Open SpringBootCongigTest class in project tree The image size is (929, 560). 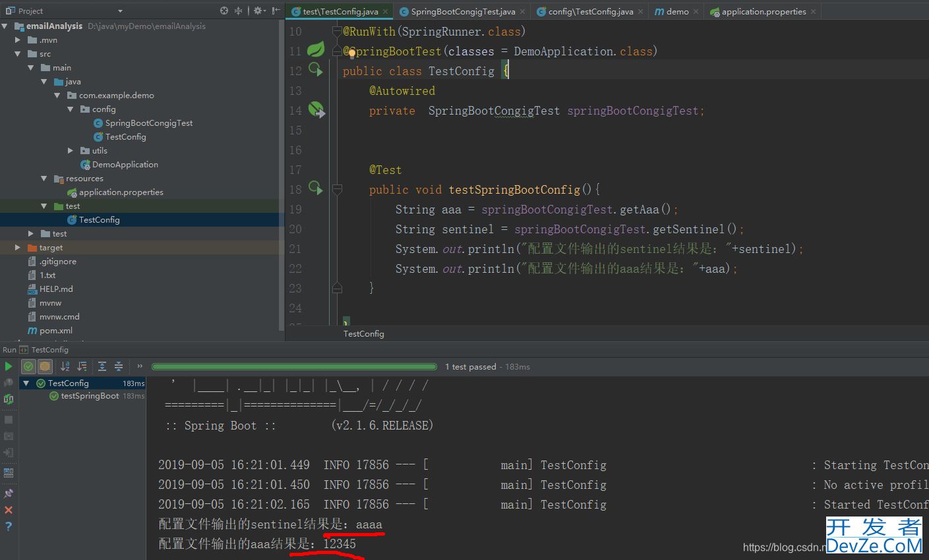tap(148, 123)
